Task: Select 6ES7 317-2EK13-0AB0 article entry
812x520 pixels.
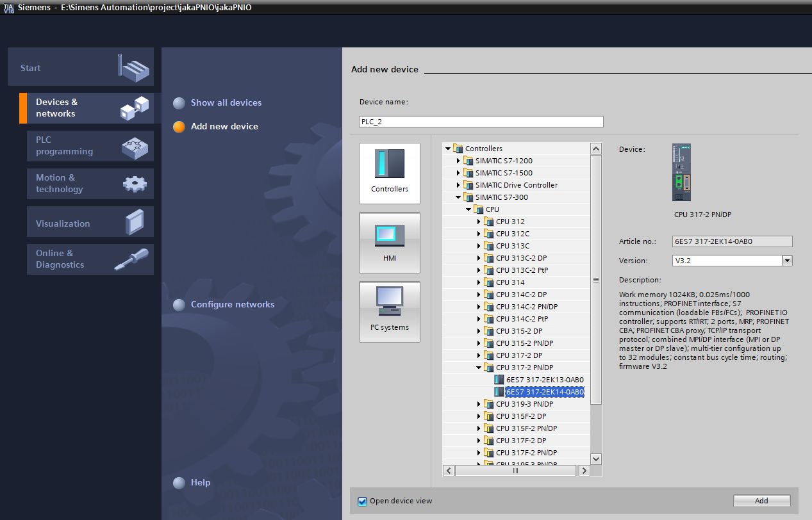Action: 544,380
